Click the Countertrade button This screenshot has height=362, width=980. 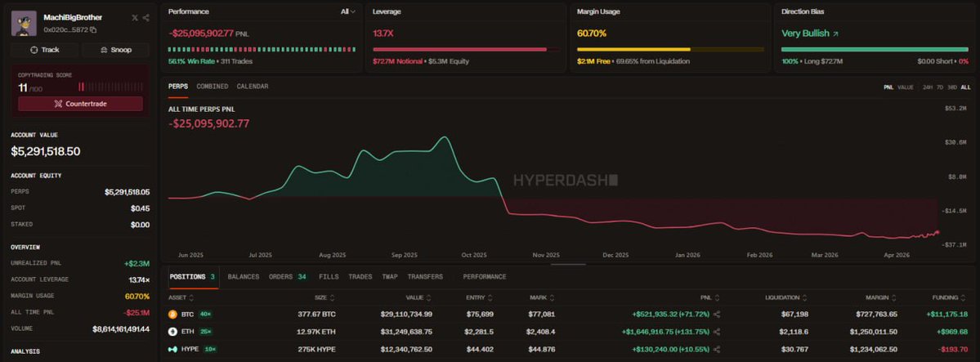point(80,104)
